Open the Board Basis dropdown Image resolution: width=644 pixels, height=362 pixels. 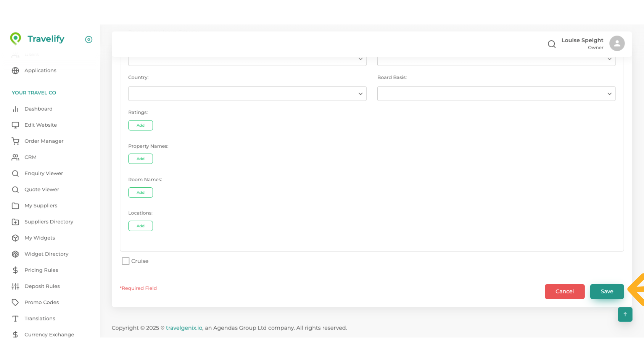(x=496, y=94)
